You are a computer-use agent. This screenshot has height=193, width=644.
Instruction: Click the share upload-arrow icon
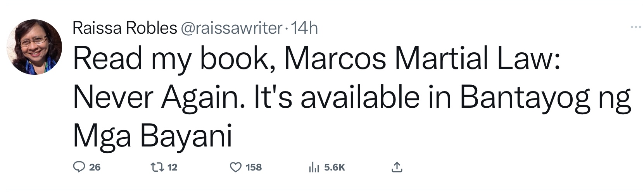[x=397, y=167]
